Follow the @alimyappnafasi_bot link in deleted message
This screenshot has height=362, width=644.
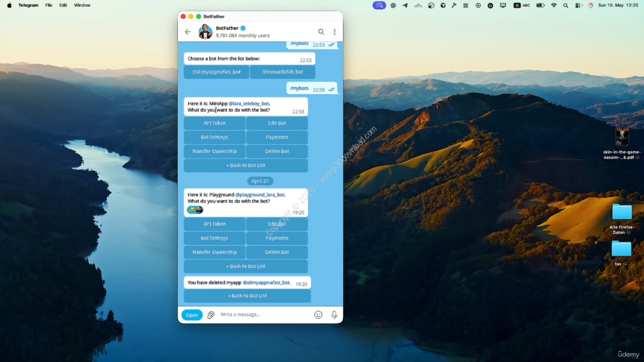coord(266,283)
